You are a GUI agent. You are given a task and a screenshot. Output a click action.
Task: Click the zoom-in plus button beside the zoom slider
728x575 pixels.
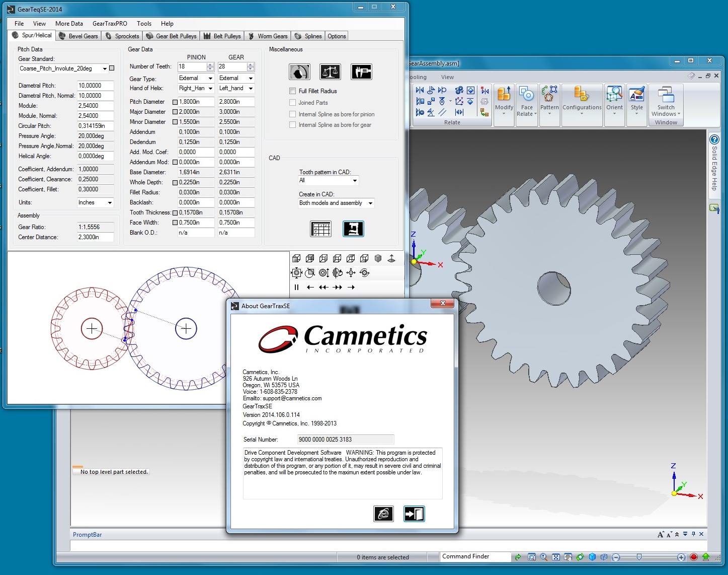681,557
